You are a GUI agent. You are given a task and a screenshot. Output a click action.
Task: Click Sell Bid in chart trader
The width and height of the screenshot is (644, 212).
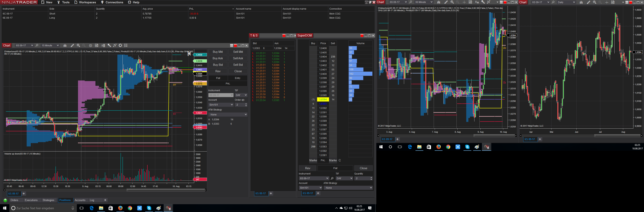point(238,65)
